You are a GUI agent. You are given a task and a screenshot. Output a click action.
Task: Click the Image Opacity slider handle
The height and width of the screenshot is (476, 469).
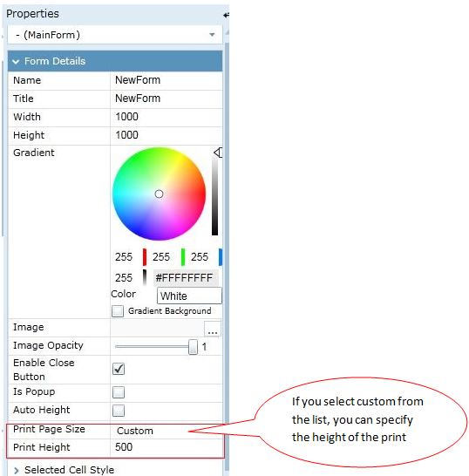(193, 347)
